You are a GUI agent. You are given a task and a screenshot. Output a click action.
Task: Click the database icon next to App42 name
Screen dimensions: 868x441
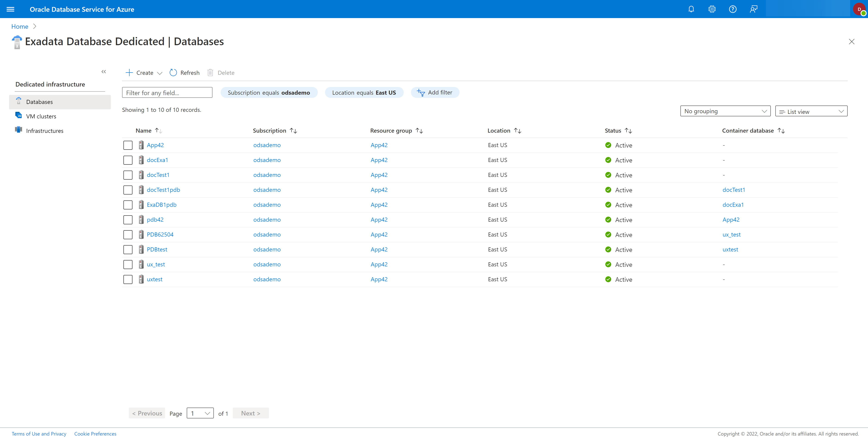[x=141, y=145]
